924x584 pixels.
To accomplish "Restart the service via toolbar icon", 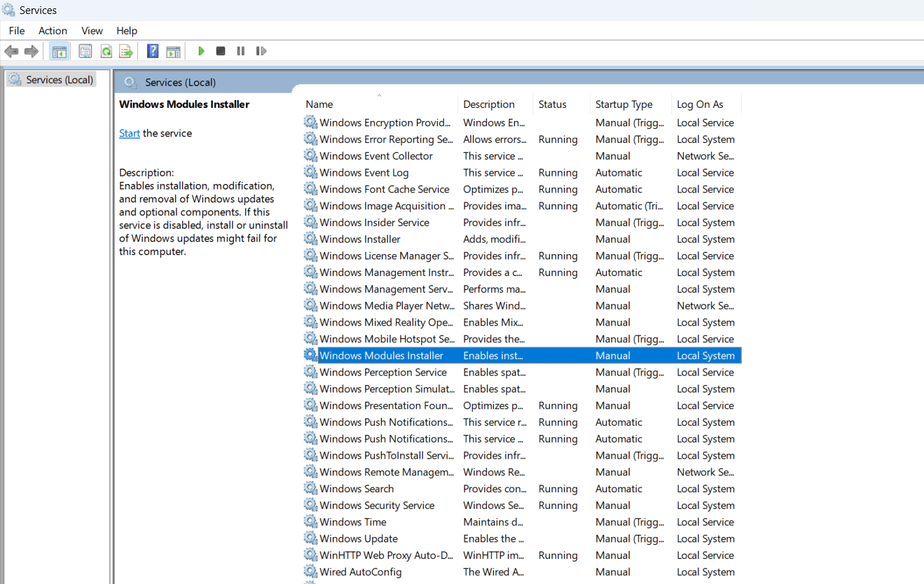I will tap(261, 51).
